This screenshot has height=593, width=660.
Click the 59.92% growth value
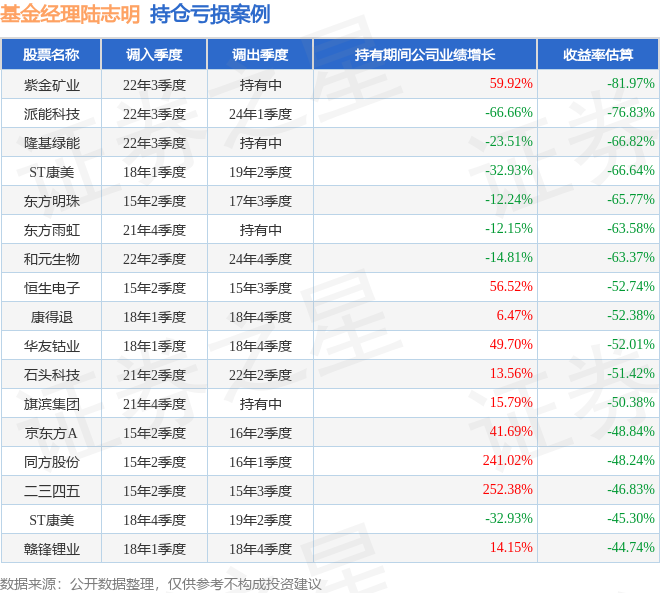[x=511, y=83]
